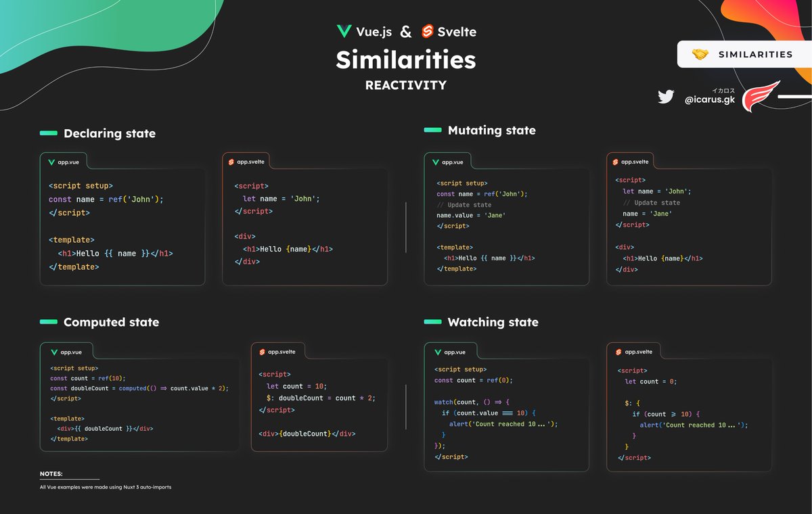The width and height of the screenshot is (812, 514).
Task: Click the line "name.value = 'Jane'"
Action: (x=471, y=215)
